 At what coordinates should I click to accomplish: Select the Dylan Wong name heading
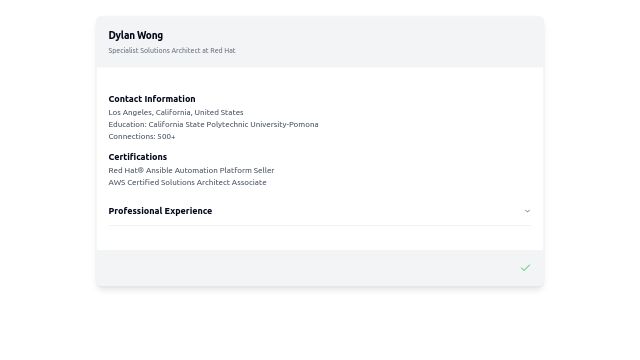point(136,36)
